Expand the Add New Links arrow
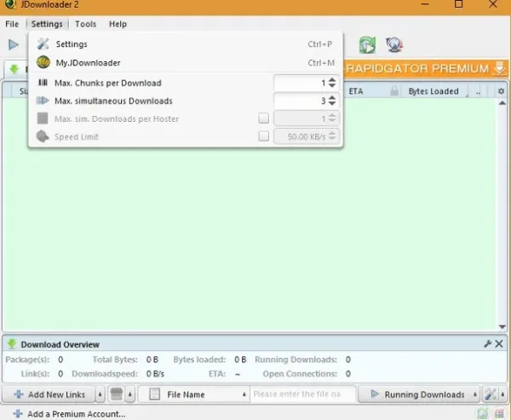Screen dimensions: 511x420 100,394
